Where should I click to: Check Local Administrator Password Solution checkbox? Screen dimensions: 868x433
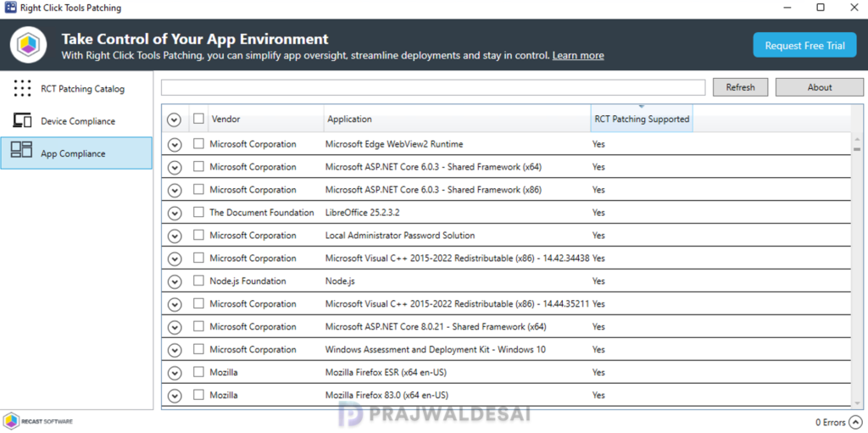[x=198, y=235]
